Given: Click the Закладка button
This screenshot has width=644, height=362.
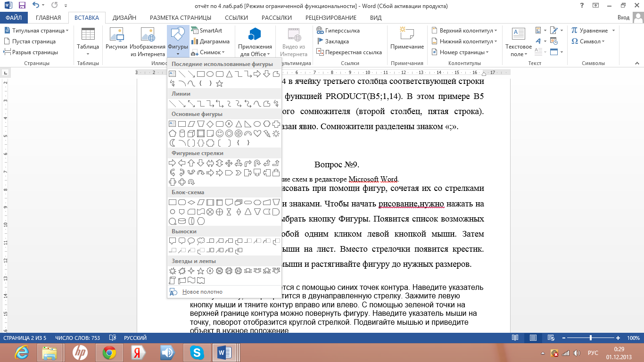Looking at the screenshot, I should 332,41.
